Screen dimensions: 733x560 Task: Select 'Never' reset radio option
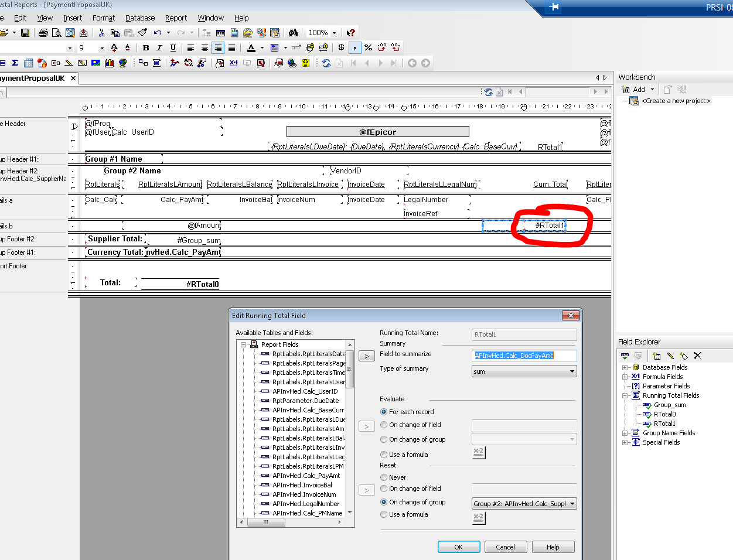(x=384, y=477)
